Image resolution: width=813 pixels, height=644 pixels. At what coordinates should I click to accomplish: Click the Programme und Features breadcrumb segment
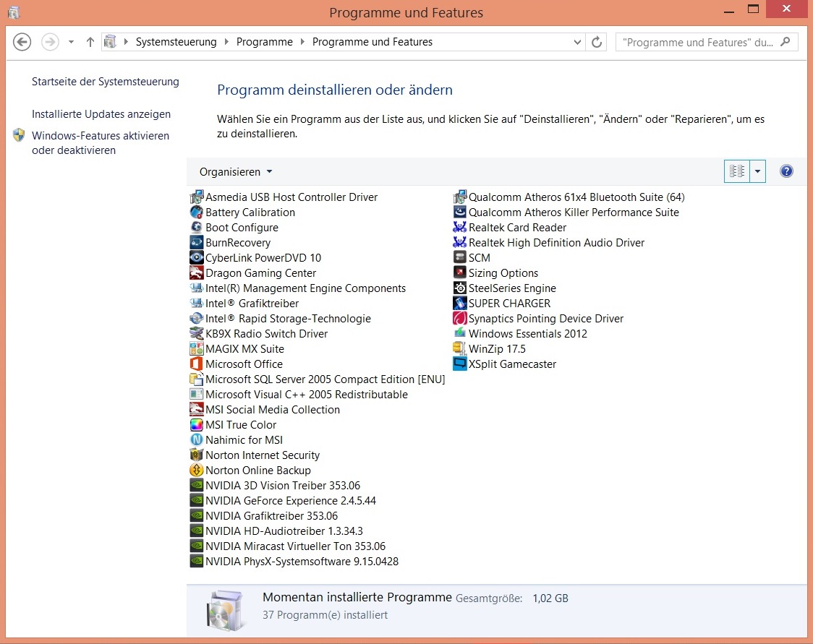tap(373, 42)
